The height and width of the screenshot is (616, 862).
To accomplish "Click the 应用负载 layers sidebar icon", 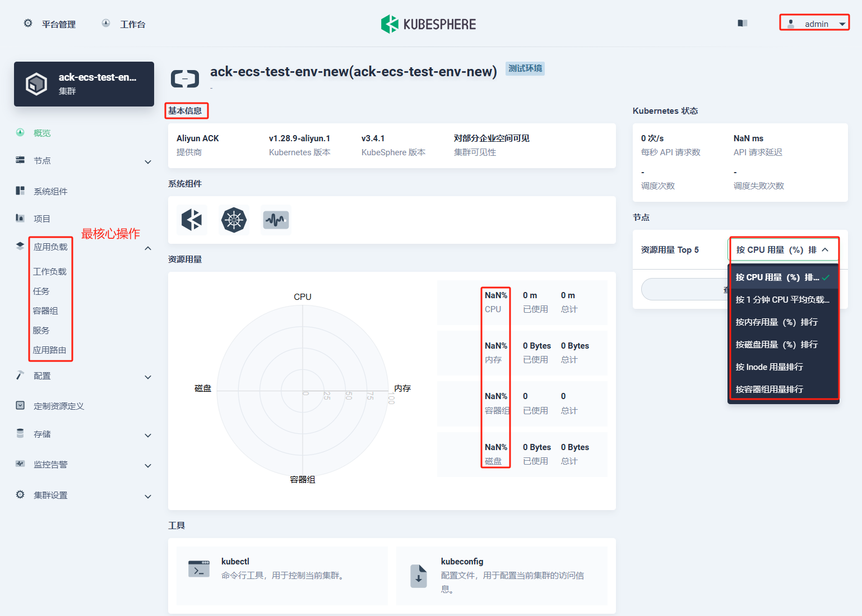I will pyautogui.click(x=20, y=246).
